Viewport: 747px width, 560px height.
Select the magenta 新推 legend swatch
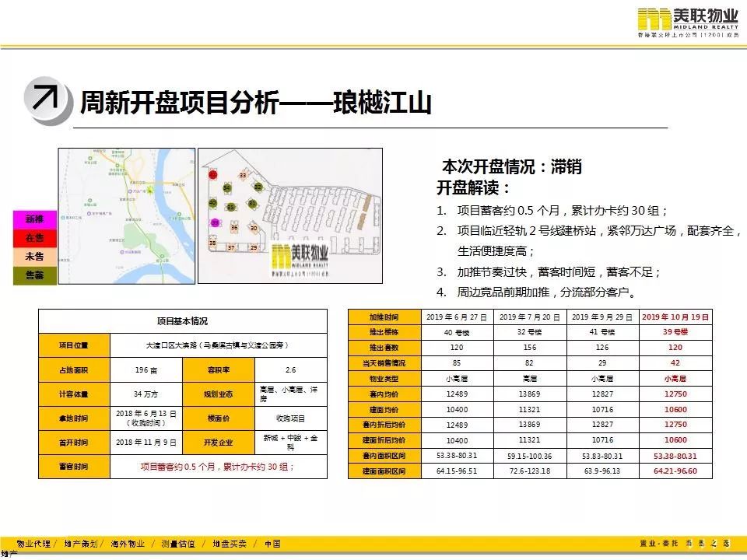[x=35, y=219]
